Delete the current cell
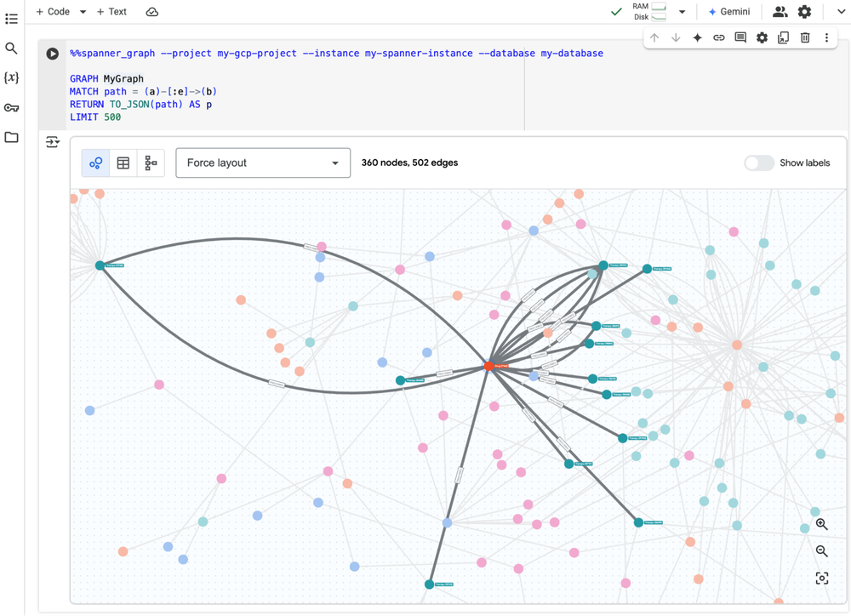The height and width of the screenshot is (616, 851). pyautogui.click(x=805, y=38)
